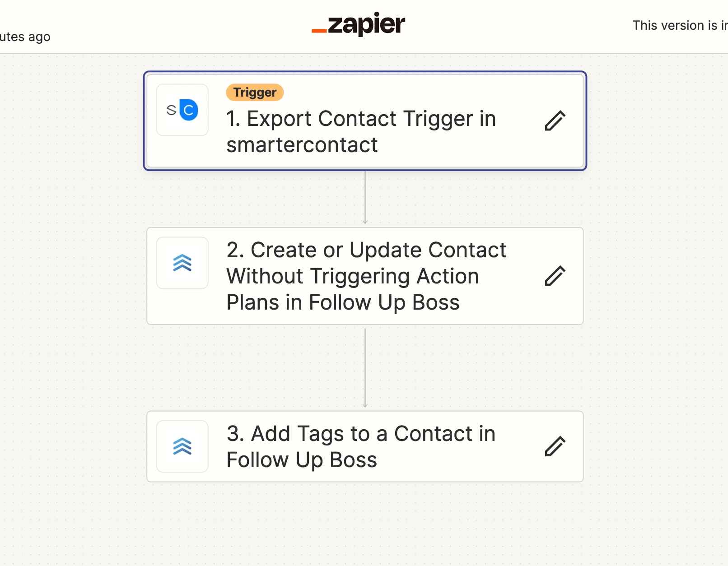Click the arrowhead pointing into step 3

(x=365, y=406)
